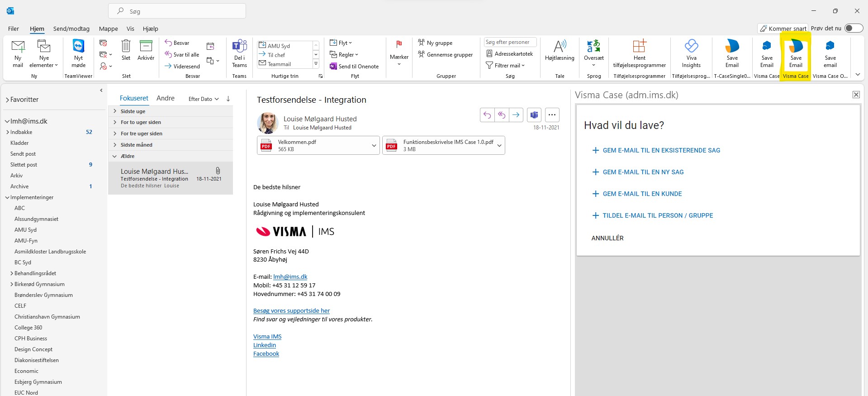Switch to Send/modtag tab
868x396 pixels.
click(x=71, y=29)
